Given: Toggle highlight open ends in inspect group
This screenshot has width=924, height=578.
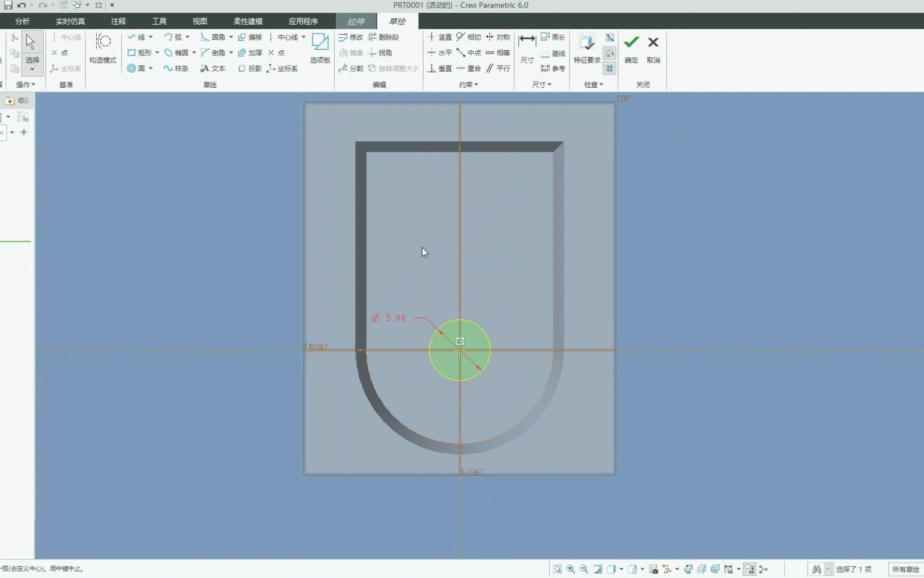Looking at the screenshot, I should click(x=610, y=53).
